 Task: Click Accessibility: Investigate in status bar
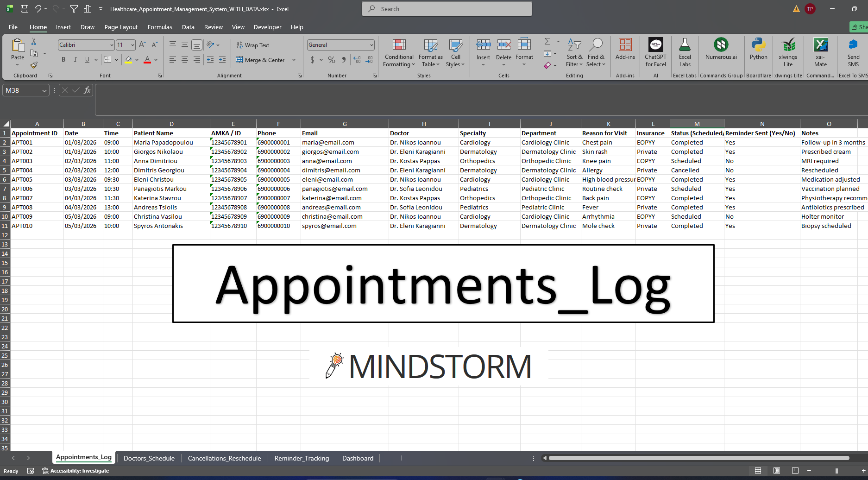tap(76, 471)
